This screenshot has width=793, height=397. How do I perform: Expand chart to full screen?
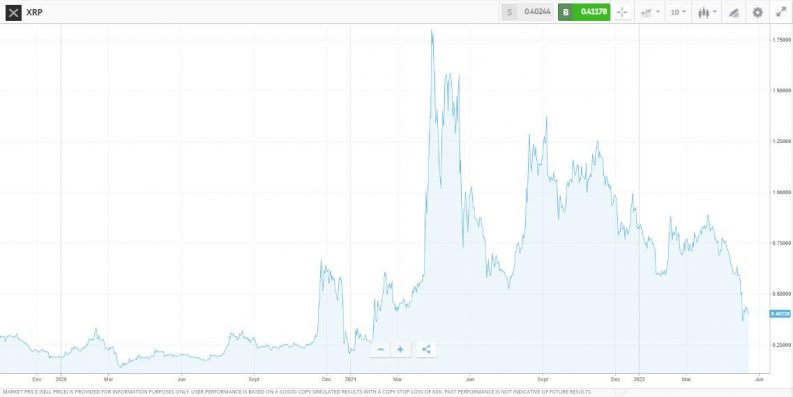781,13
